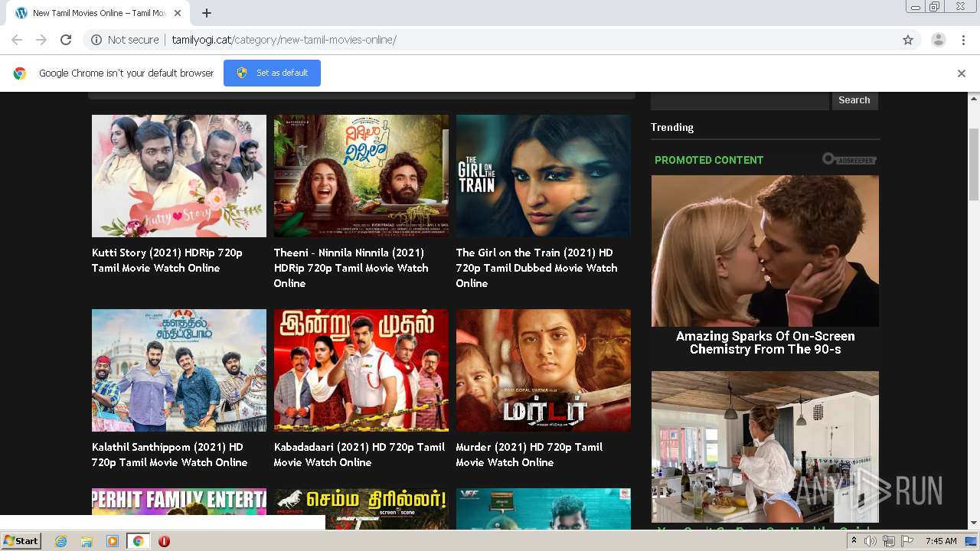Click the page scrollbar up arrow
The height and width of the screenshot is (551, 980).
[x=974, y=98]
